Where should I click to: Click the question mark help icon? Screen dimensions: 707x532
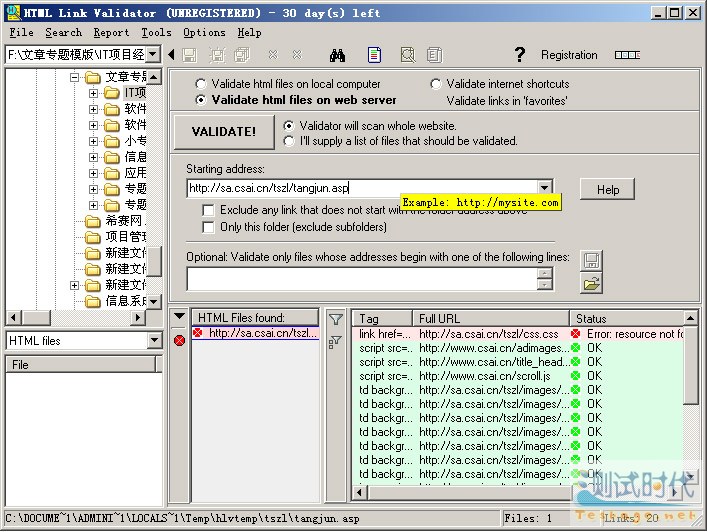point(519,55)
